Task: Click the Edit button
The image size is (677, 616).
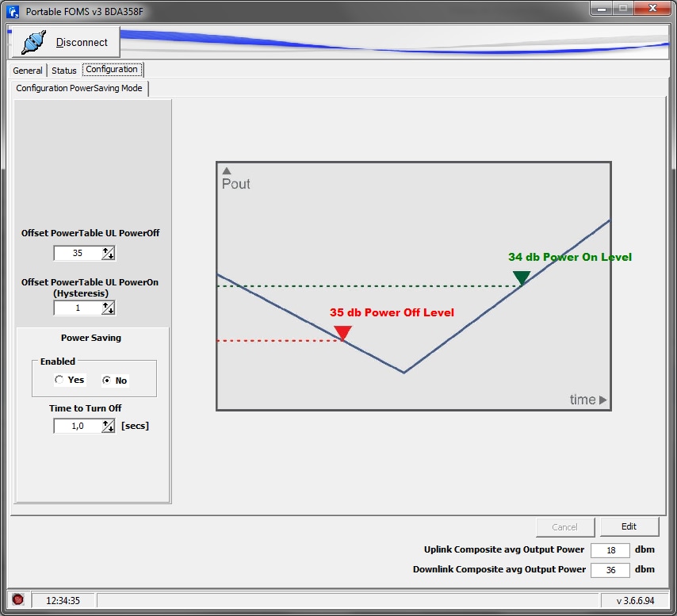Action: [629, 526]
